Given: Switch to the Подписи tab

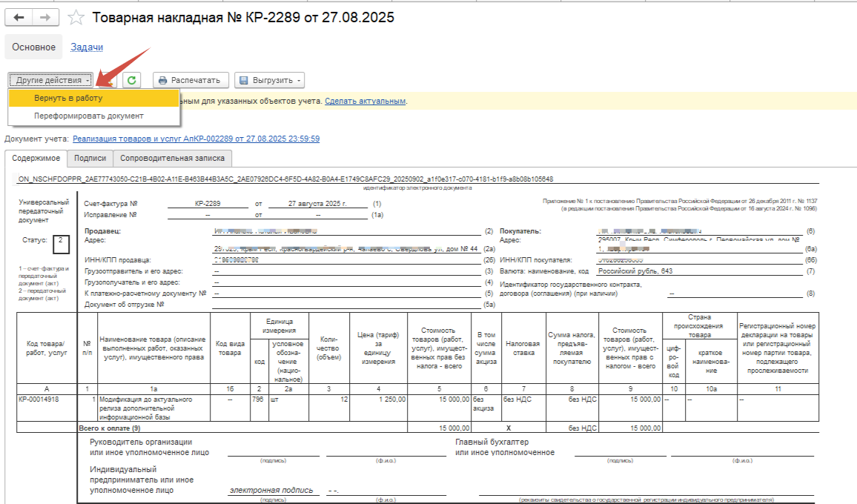Looking at the screenshot, I should (90, 158).
